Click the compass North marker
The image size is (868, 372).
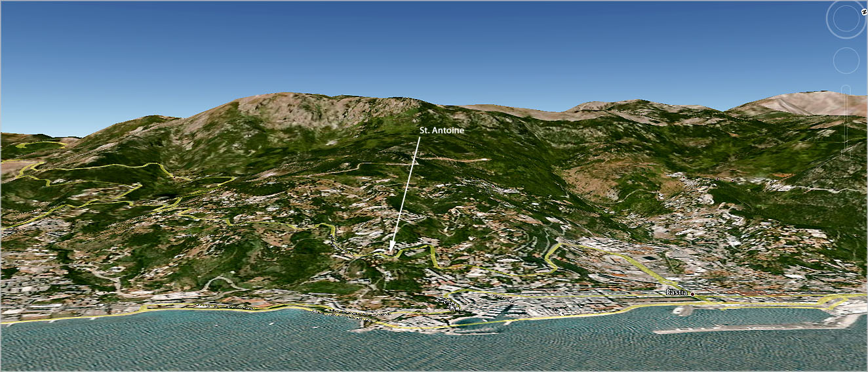863,11
